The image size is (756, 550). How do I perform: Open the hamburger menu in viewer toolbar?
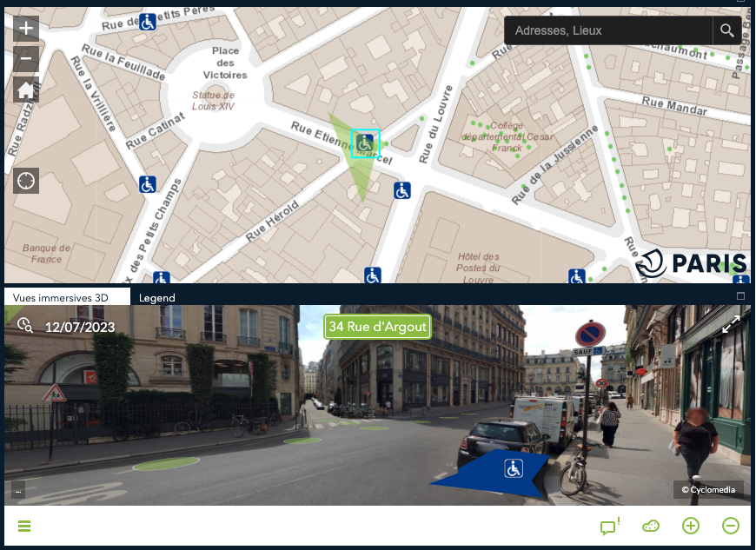point(24,526)
